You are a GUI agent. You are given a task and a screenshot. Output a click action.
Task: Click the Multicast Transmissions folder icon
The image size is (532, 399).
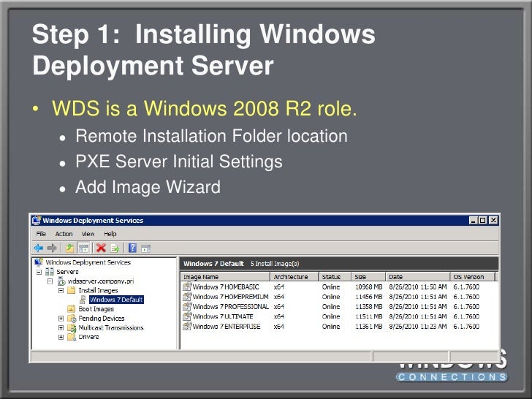point(72,327)
